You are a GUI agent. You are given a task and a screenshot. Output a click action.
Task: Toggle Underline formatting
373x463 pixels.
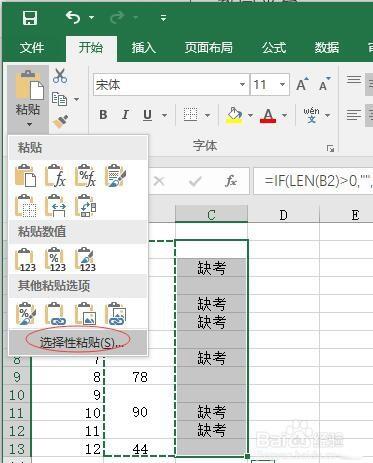147,115
